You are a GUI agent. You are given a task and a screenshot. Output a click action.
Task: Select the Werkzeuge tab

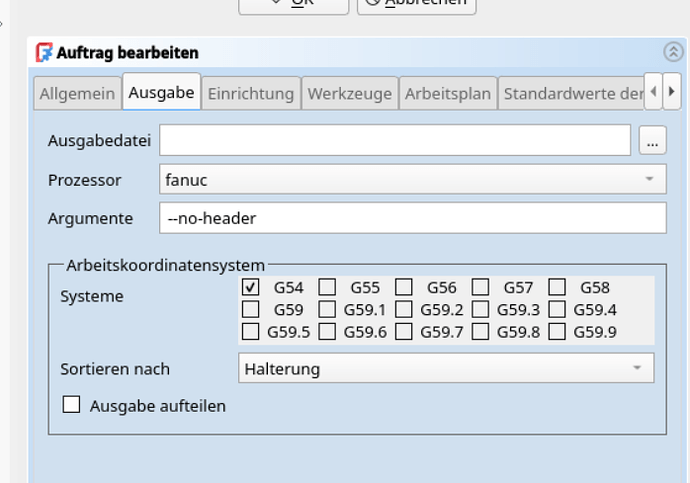(x=349, y=94)
